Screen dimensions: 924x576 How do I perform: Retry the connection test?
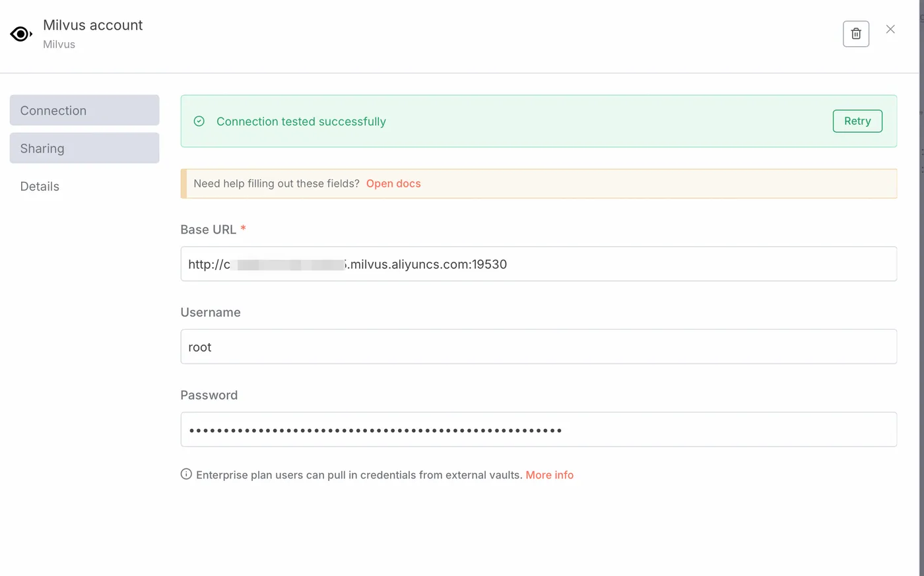point(857,121)
